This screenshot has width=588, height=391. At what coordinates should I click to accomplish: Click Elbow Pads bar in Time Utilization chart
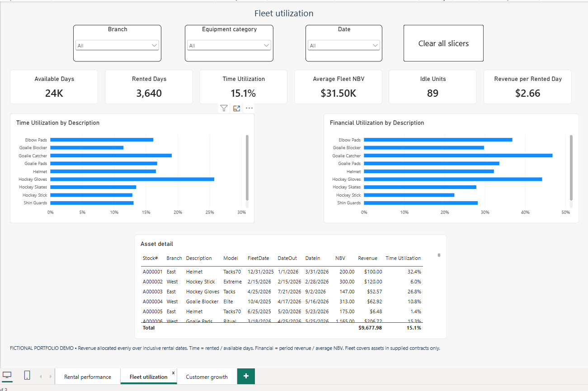tap(102, 140)
